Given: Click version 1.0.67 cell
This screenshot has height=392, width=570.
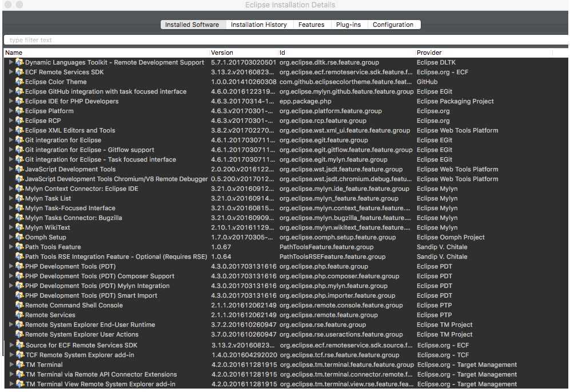Looking at the screenshot, I should 221,247.
